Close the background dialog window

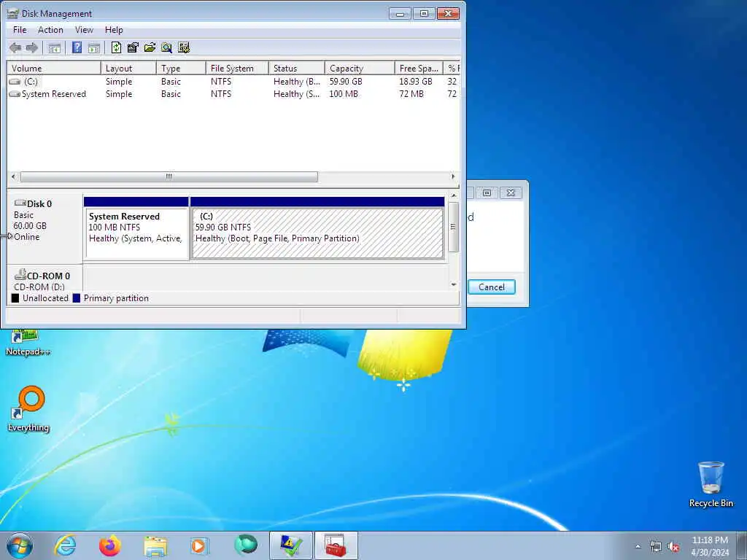pos(511,192)
